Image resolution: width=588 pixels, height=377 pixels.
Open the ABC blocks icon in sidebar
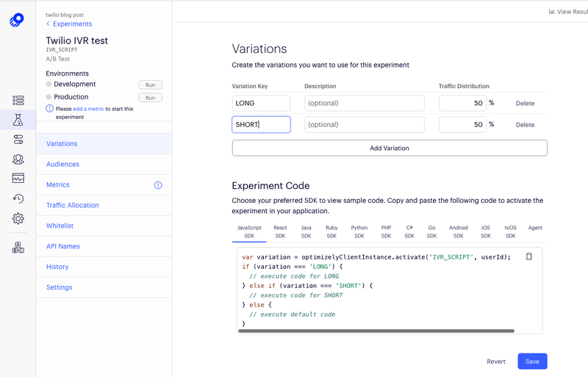click(x=18, y=248)
